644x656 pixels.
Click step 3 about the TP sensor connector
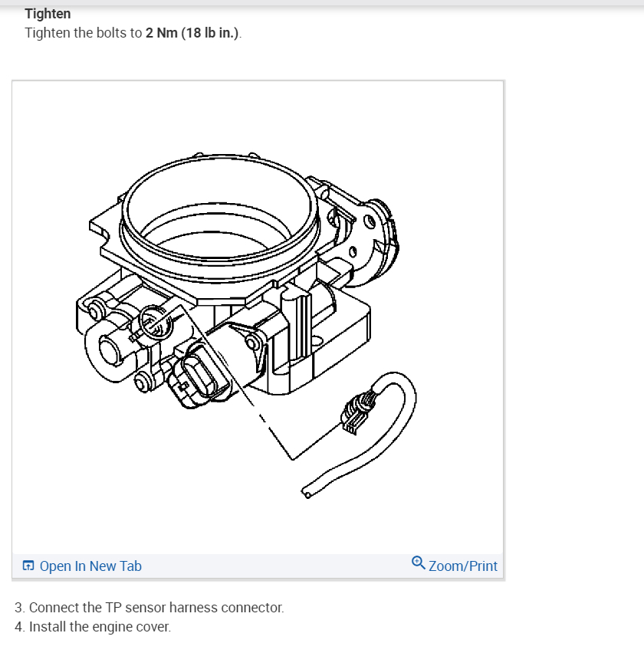(149, 608)
